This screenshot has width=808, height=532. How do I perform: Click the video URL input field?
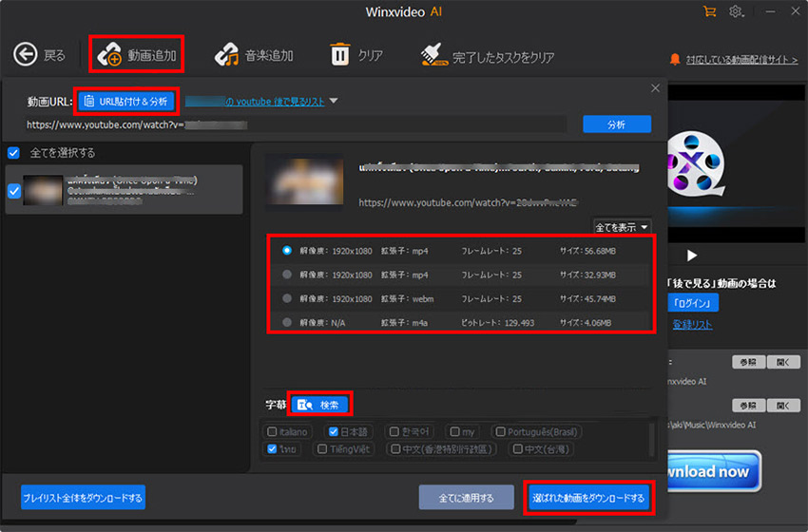[297, 124]
